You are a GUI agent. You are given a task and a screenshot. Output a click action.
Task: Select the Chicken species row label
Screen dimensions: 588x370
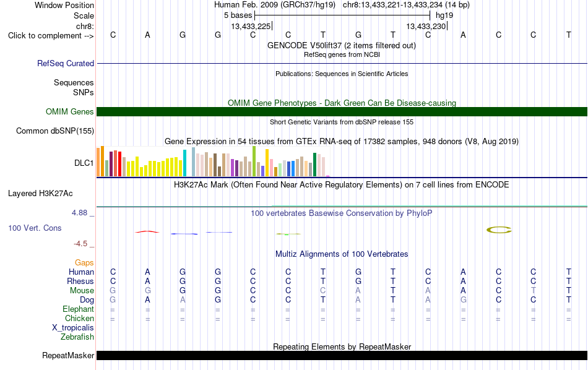coord(79,318)
